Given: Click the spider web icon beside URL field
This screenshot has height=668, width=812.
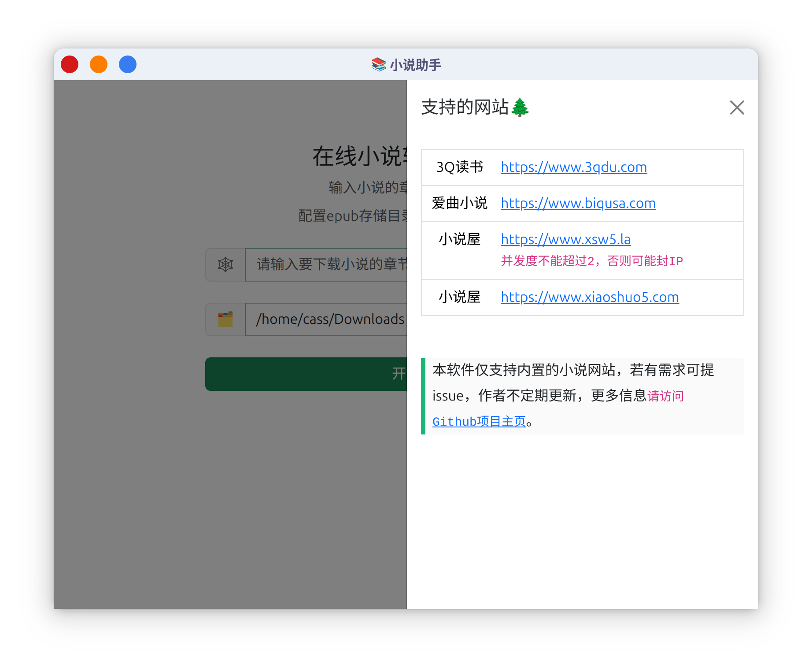Looking at the screenshot, I should click(225, 264).
